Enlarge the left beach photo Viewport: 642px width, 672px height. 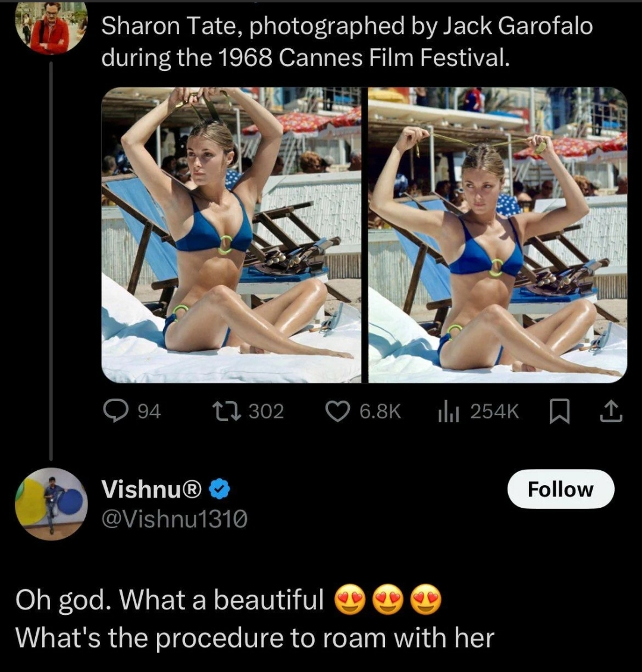231,235
